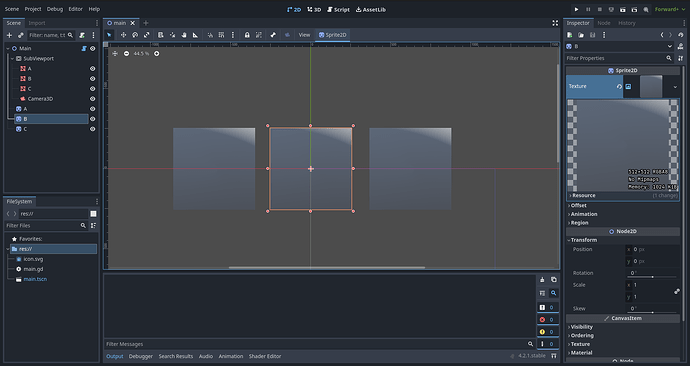690x366 pixels.
Task: Lock the selected node with padlock icon
Action: [x=247, y=35]
